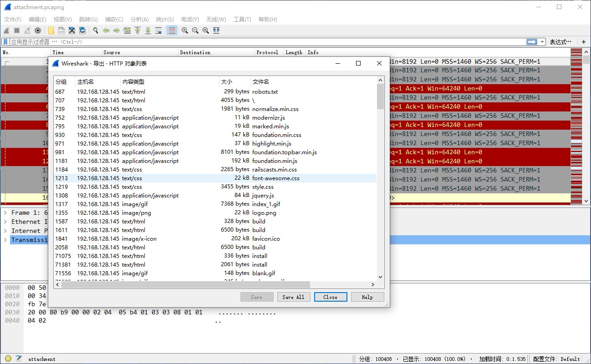Sort by 大小 column header
The image size is (591, 364).
click(x=235, y=82)
